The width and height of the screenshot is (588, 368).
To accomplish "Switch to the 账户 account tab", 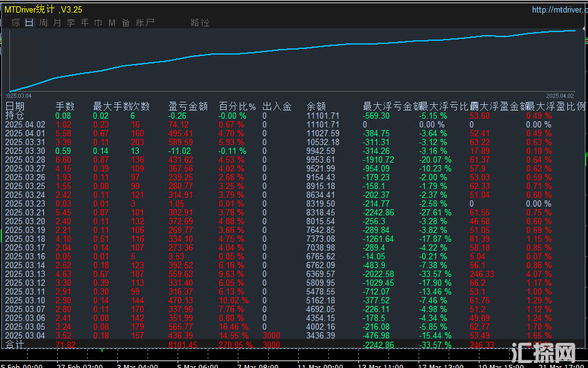I will click(145, 23).
